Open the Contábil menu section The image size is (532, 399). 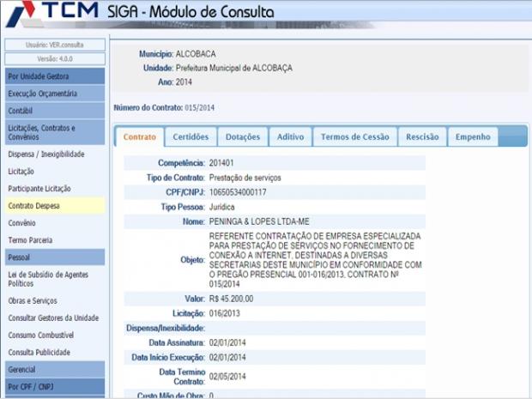point(55,111)
